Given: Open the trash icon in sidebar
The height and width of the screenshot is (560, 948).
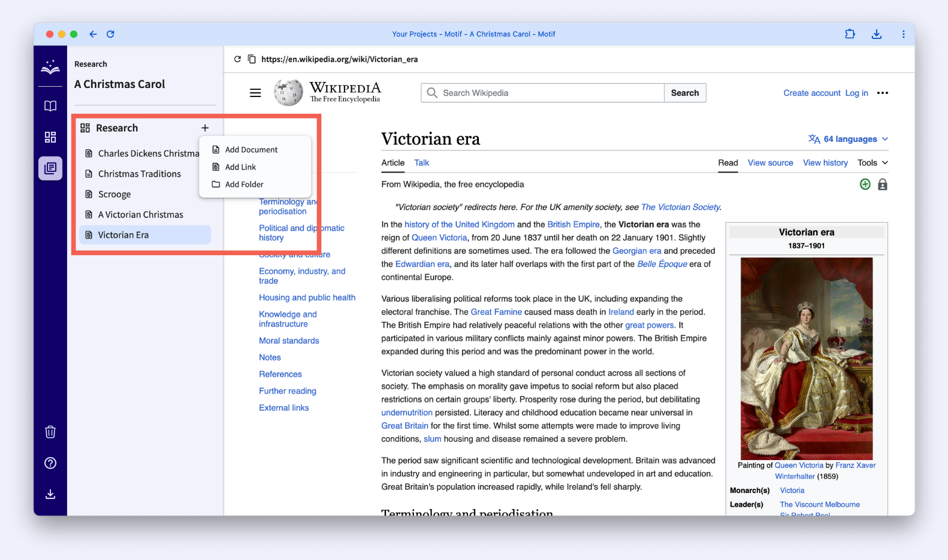Looking at the screenshot, I should tap(50, 432).
